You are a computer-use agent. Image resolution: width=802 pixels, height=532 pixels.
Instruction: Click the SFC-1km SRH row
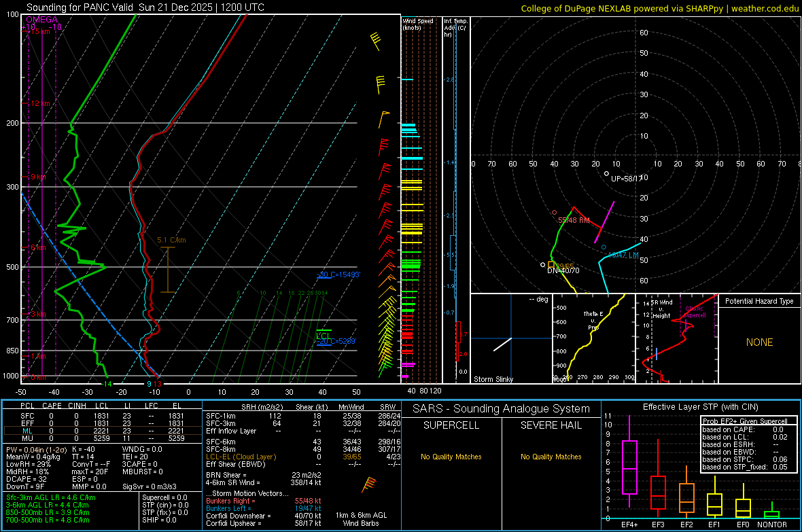tap(303, 416)
